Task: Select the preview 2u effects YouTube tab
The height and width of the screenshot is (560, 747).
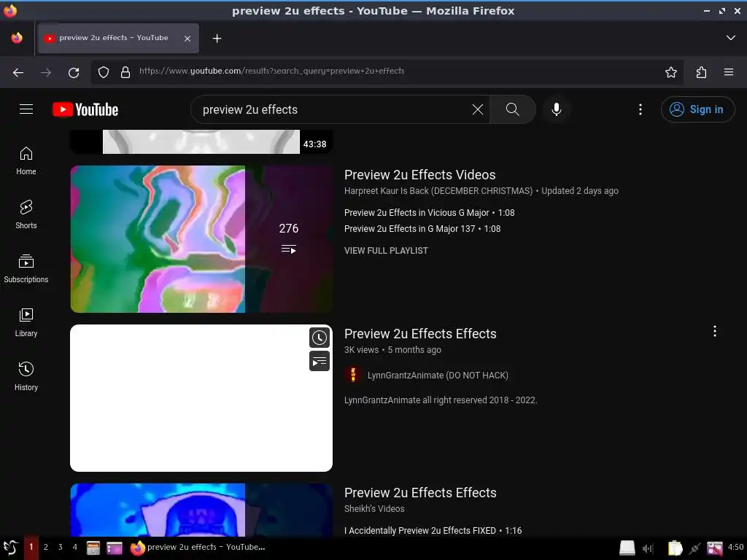Action: pyautogui.click(x=118, y=38)
